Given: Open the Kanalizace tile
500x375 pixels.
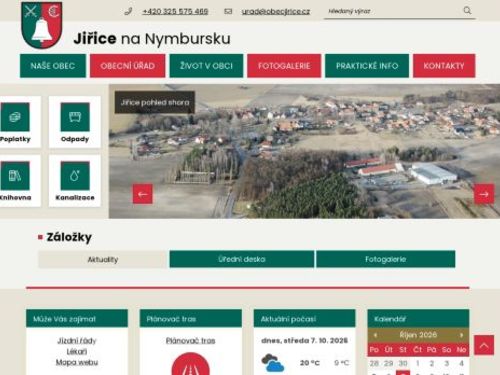Looking at the screenshot, I should coord(75,181).
